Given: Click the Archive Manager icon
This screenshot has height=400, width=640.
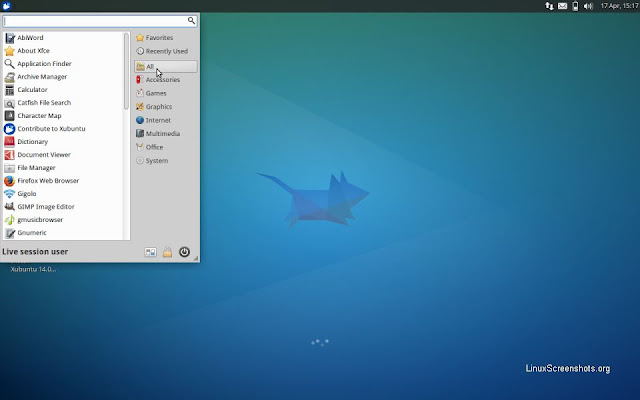Looking at the screenshot, I should 9,77.
